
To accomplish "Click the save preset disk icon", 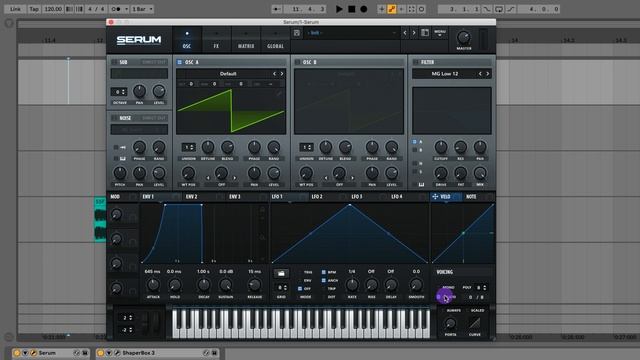I will click(x=297, y=33).
